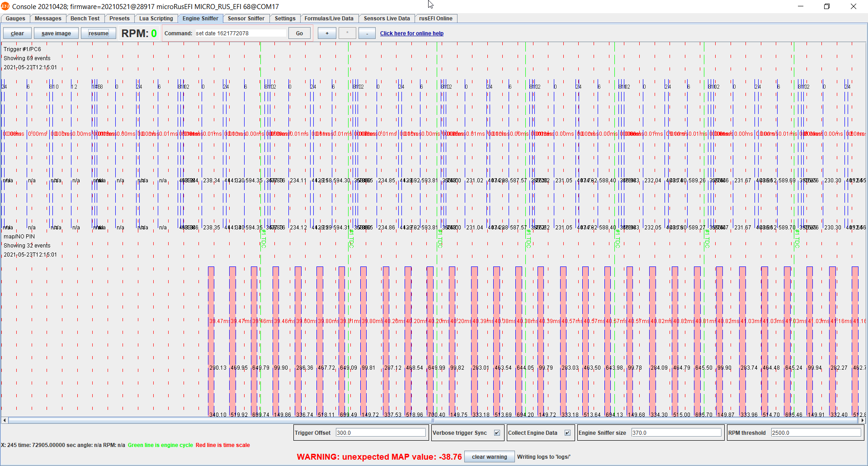Click the save image button
This screenshot has height=466, width=868.
coord(56,33)
